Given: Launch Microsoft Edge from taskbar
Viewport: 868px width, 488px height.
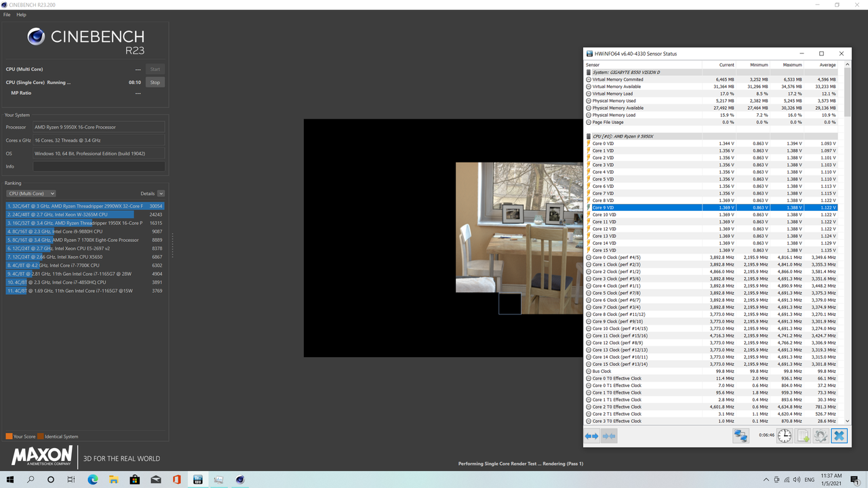Looking at the screenshot, I should 93,479.
